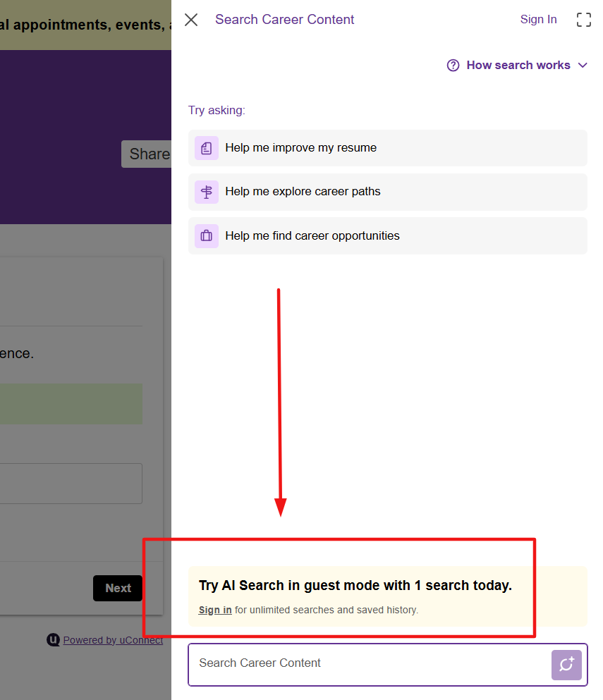This screenshot has width=603, height=700.
Task: Click the guest mode AI Search headline
Action: tap(355, 585)
